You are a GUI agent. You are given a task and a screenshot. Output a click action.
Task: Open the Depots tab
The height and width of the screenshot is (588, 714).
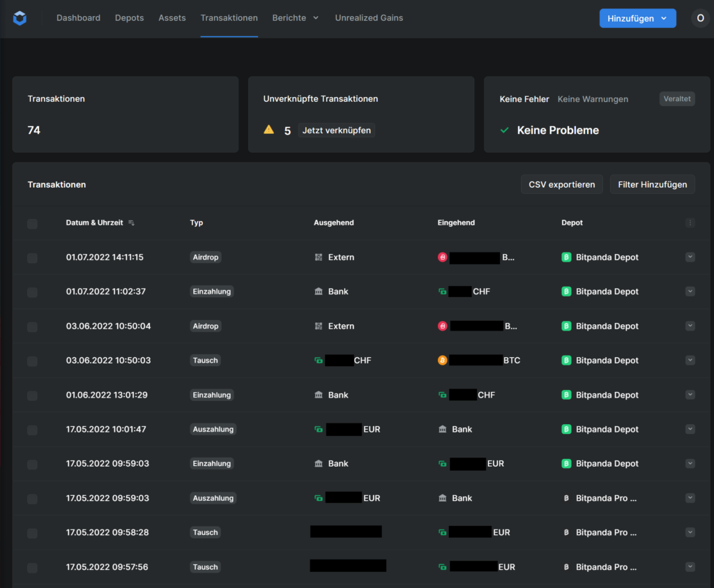tap(129, 17)
